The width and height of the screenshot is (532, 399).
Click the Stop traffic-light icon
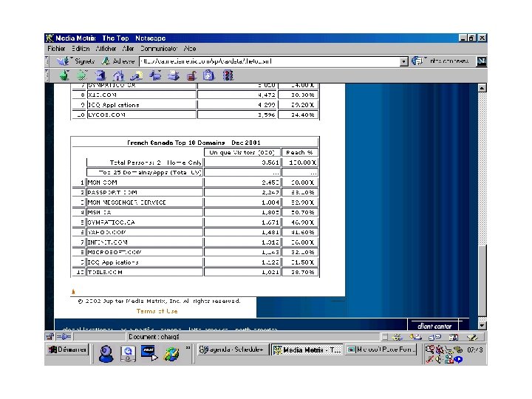pos(228,75)
